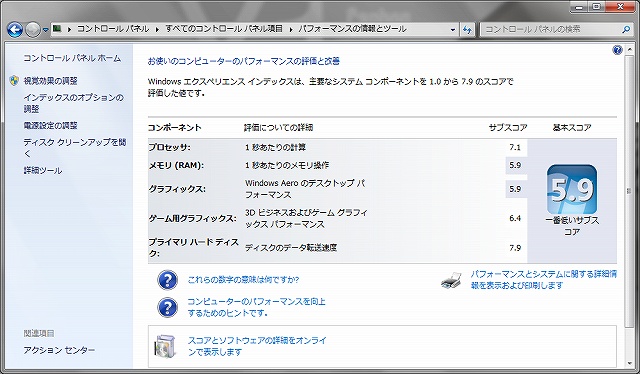Click the shield icon beside 視覚効果の調整
640x374 pixels.
coord(14,80)
